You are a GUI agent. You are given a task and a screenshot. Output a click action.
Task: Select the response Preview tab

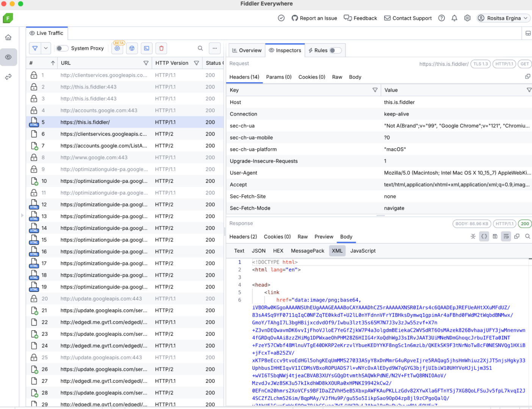click(324, 237)
